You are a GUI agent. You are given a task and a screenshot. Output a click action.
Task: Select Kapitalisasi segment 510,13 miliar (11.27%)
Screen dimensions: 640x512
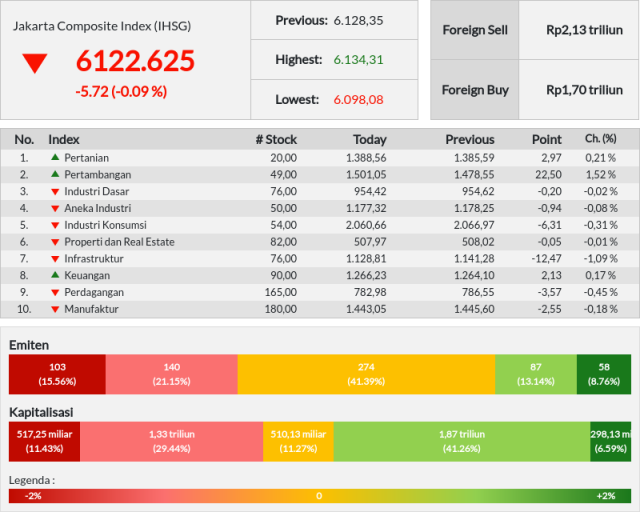298,441
